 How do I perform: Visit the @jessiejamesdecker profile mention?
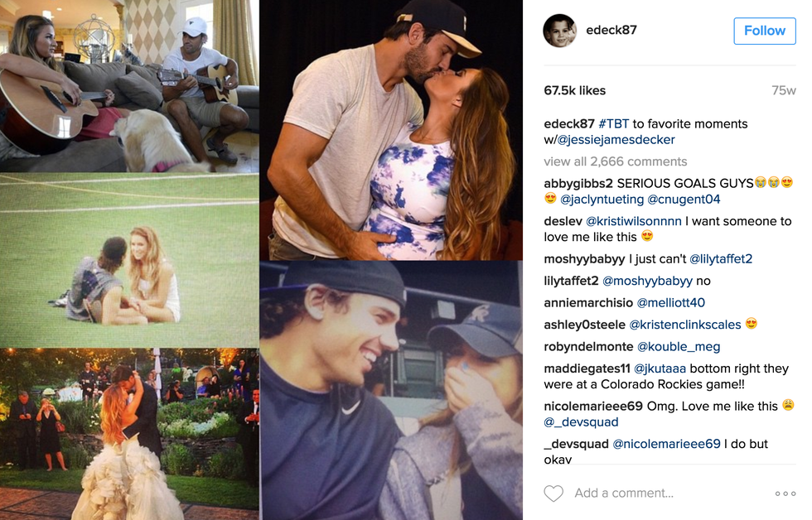[x=616, y=140]
